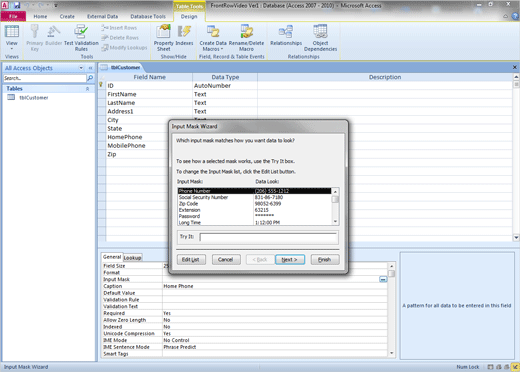
Task: Click Required property value Yes
Action: click(x=167, y=313)
